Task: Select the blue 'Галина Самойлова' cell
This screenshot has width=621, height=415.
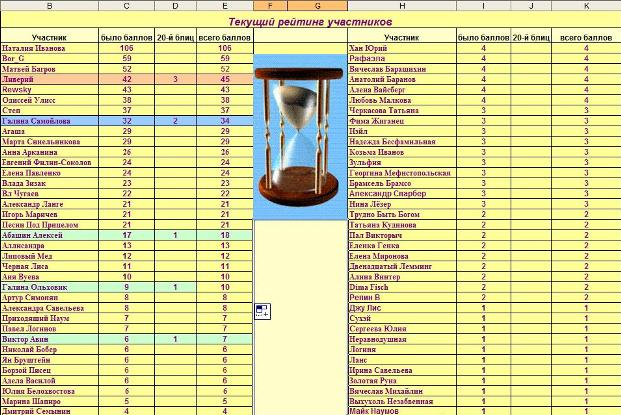Action: coord(50,121)
